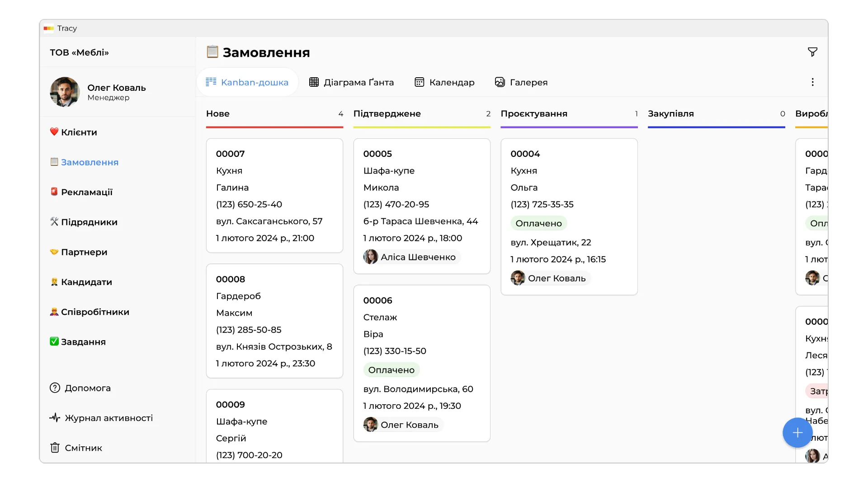The image size is (868, 482).
Task: Click the Нове column header
Action: 218,114
